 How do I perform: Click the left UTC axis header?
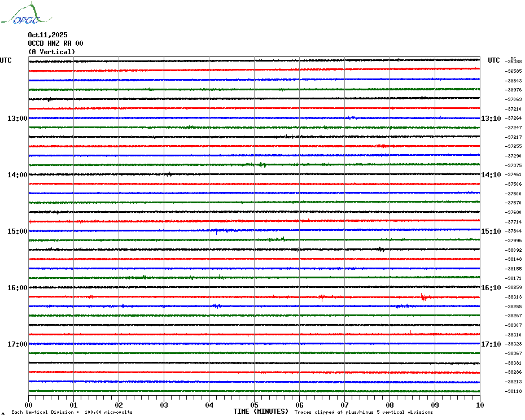click(6, 60)
